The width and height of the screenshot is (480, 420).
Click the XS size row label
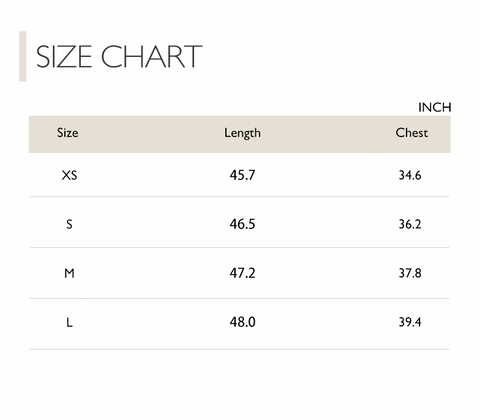point(69,175)
